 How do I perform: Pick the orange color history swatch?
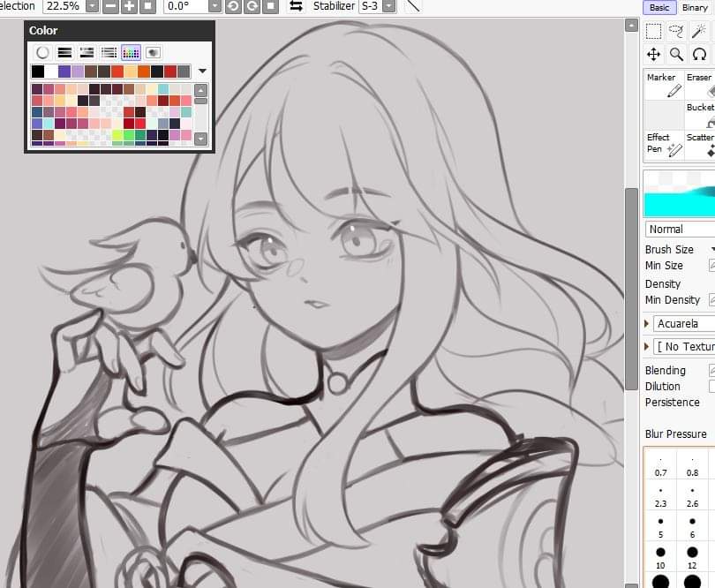(144, 72)
